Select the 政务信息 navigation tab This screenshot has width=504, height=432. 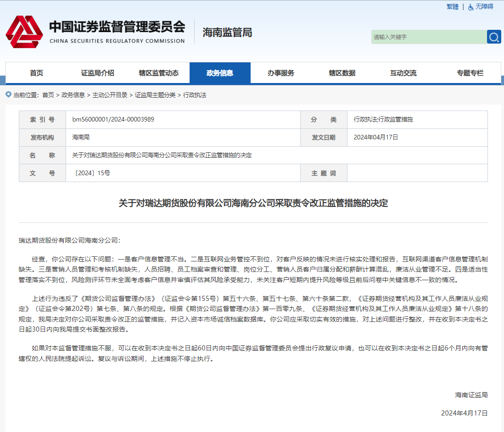pyautogui.click(x=220, y=73)
